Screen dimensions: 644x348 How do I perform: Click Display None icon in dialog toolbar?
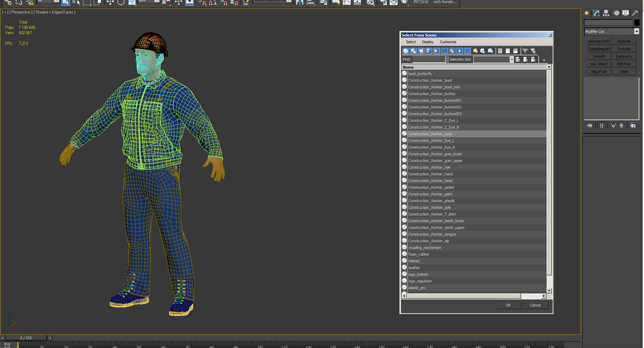[x=508, y=51]
